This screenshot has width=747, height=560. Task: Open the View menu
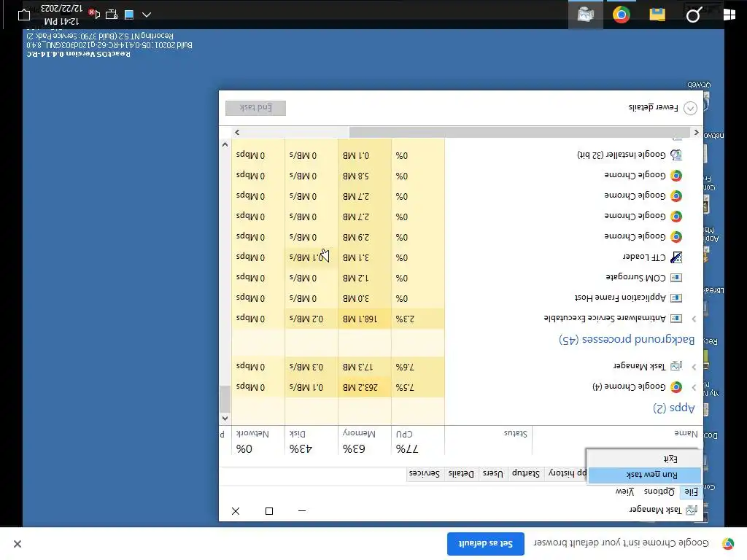click(624, 491)
